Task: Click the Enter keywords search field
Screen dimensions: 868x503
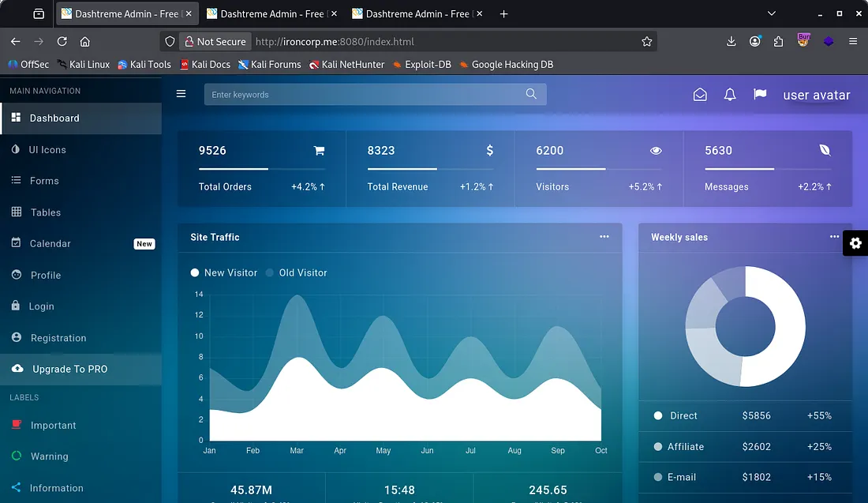Action: [x=363, y=95]
